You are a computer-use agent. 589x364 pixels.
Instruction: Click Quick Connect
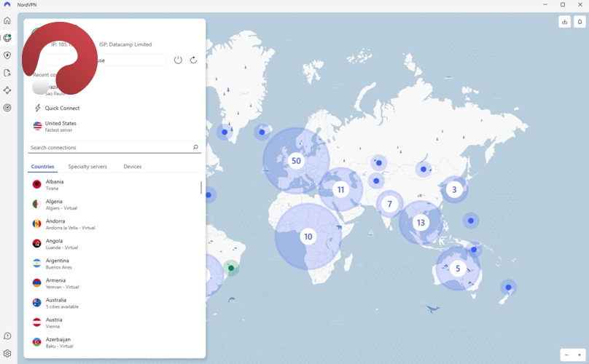pos(62,108)
